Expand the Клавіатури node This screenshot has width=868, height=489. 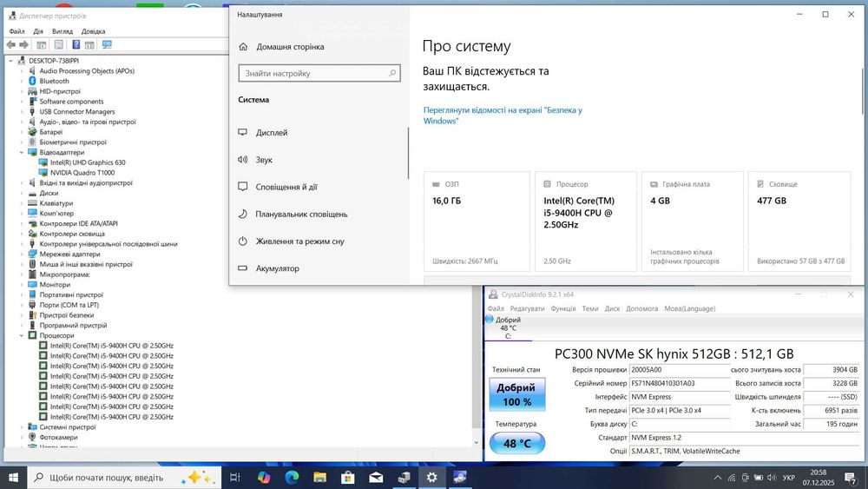coord(23,203)
